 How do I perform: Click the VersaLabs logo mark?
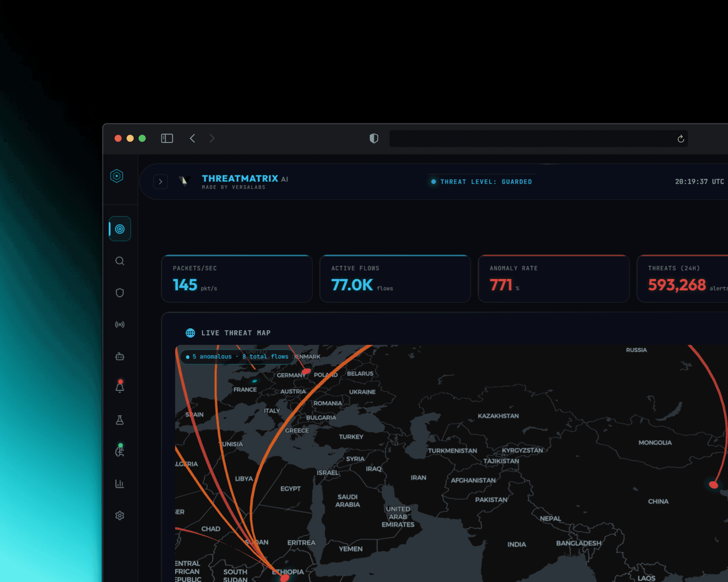coord(184,181)
